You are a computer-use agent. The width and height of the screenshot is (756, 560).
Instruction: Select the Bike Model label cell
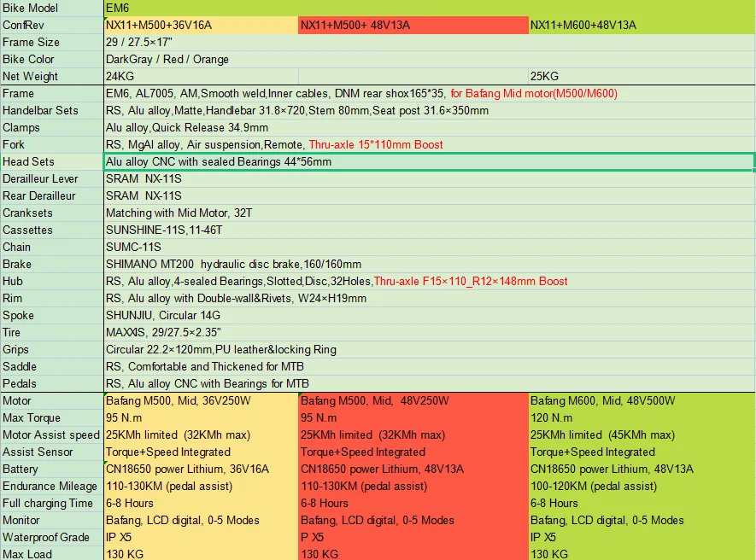51,9
